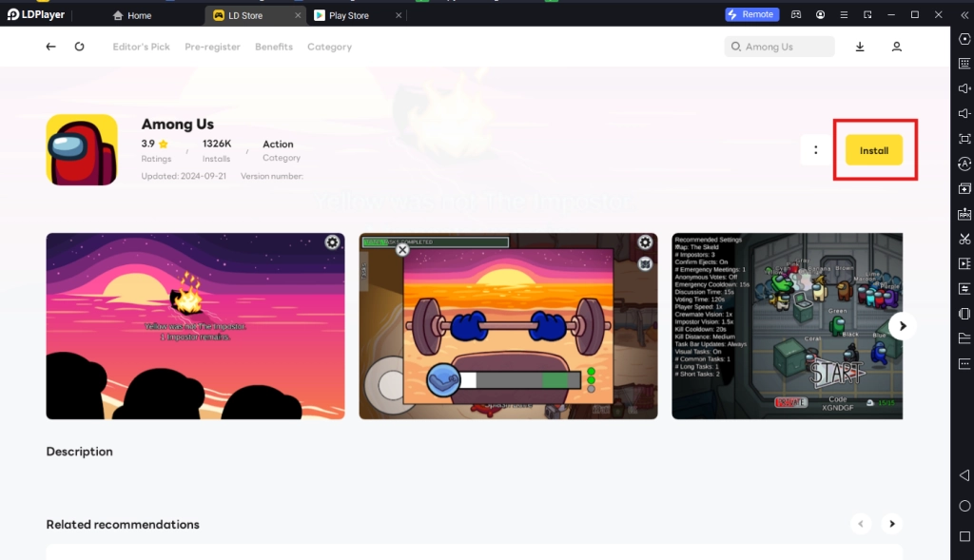
Task: Tap the Android recents square
Action: (964, 536)
